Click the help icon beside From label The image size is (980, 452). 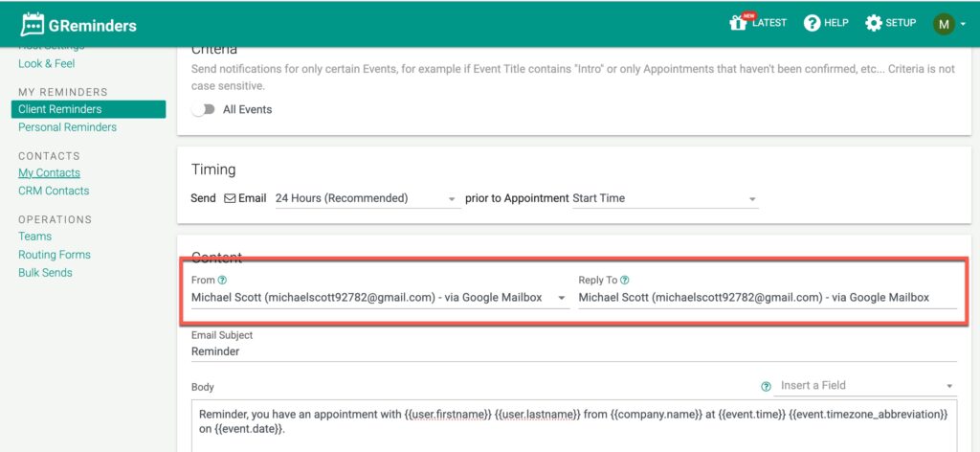(222, 281)
